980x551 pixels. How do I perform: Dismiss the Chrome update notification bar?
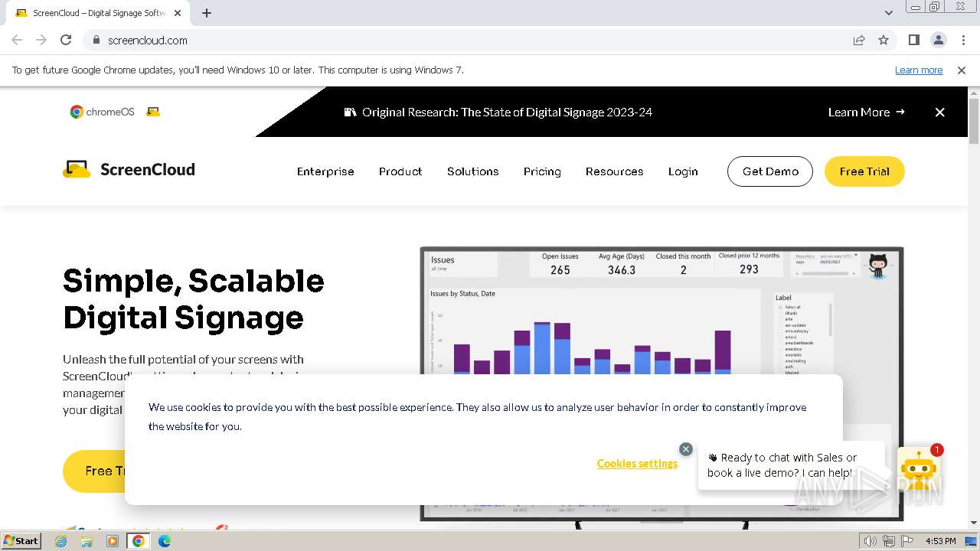coord(962,70)
